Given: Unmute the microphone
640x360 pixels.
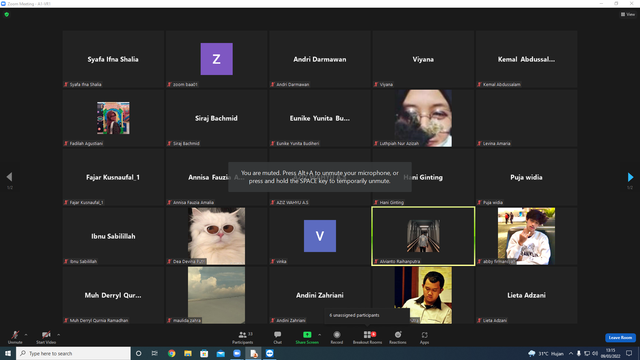Looking at the screenshot, I should (15, 337).
